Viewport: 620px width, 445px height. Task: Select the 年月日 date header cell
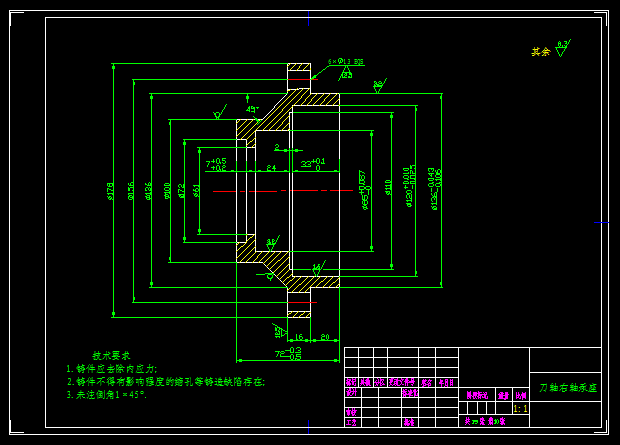click(x=447, y=383)
